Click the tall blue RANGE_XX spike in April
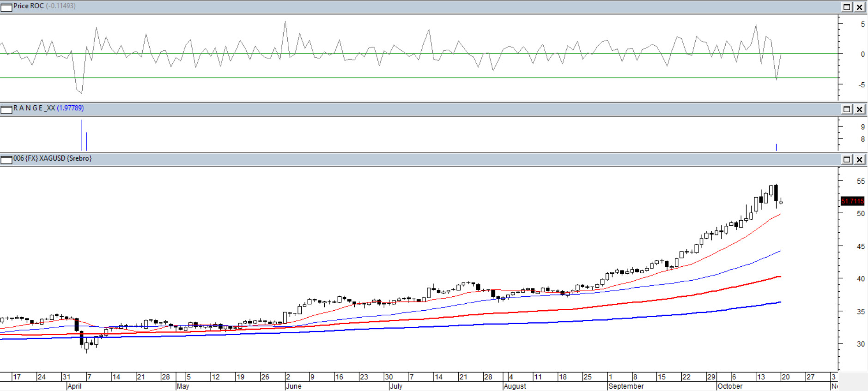 [82, 135]
